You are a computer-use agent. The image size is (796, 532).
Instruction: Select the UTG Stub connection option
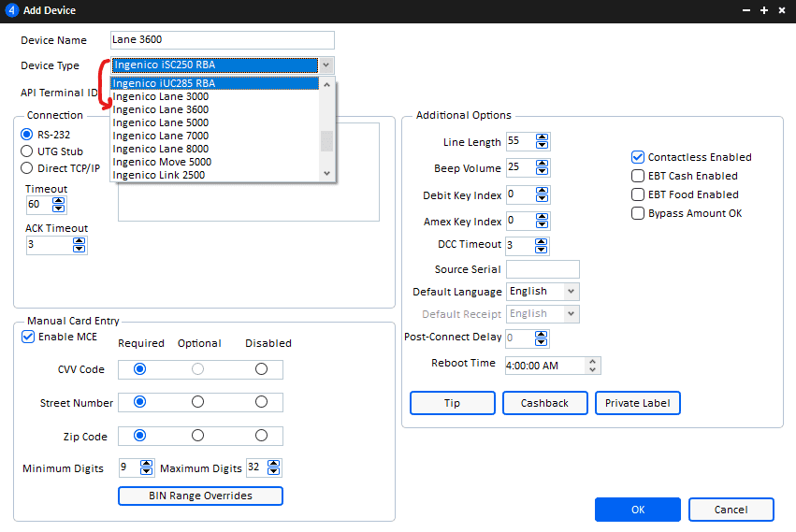tap(27, 151)
